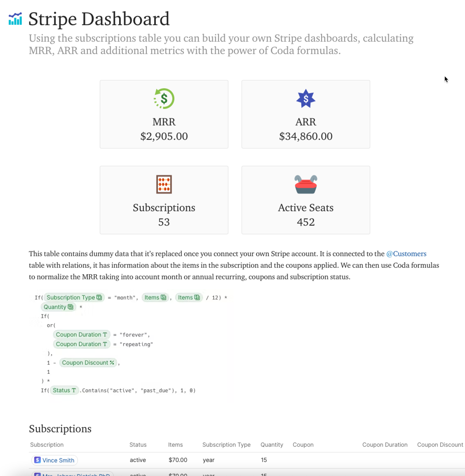465x476 pixels.
Task: Click the Status formula chip
Action: tap(64, 390)
